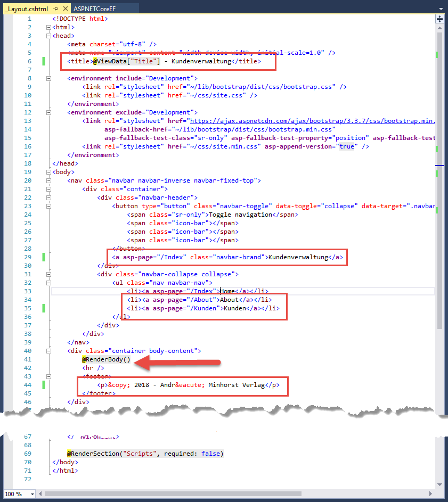Collapse the head element outline
Screen dimensions: 448x502
pyautogui.click(x=48, y=36)
